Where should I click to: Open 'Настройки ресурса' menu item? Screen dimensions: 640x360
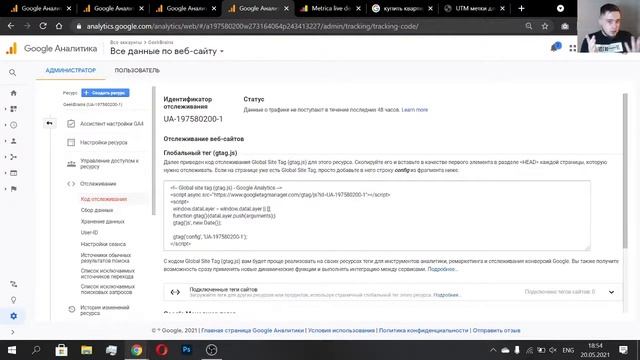(x=98, y=142)
